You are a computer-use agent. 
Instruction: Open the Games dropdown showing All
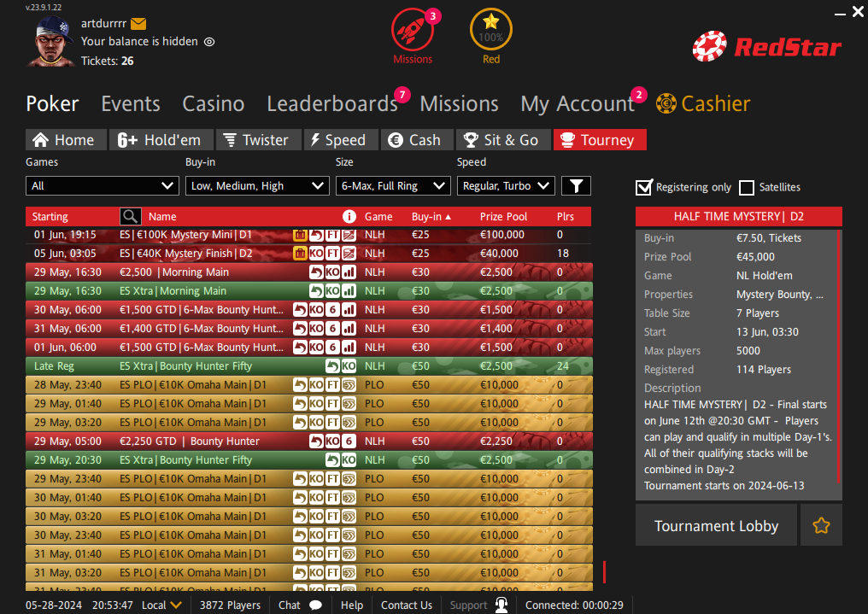[103, 186]
